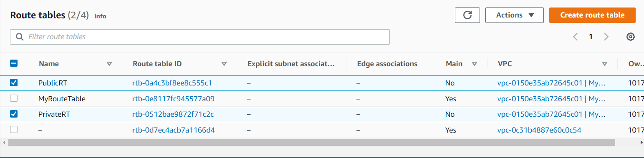
Task: Uncheck the PrivateRT row checkbox
Action: pos(14,114)
